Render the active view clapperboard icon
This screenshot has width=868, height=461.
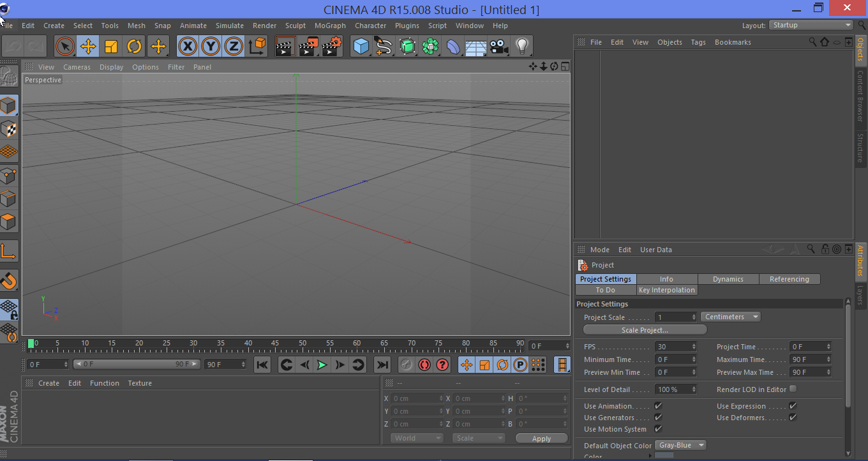285,46
